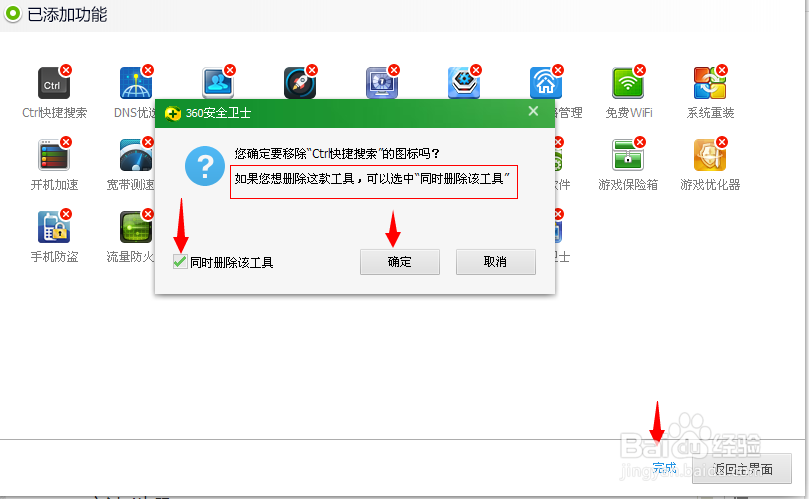Confirm removal with the 确定 button
This screenshot has width=809, height=499.
point(400,262)
